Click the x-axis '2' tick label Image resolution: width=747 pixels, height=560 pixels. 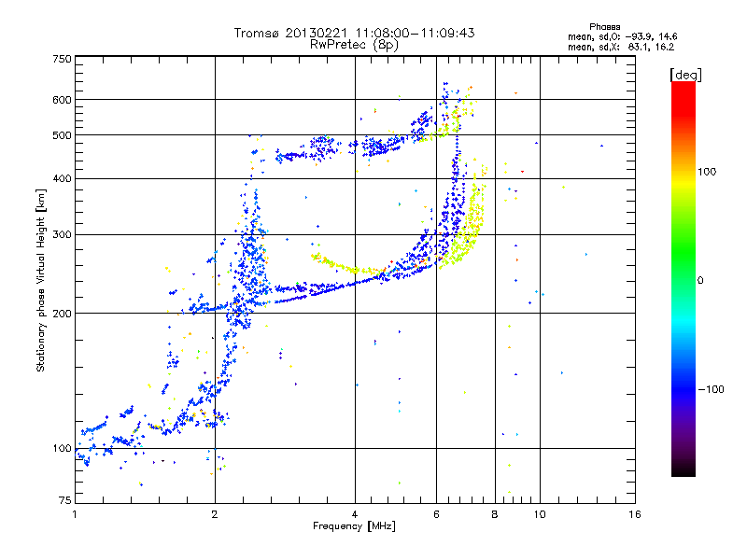pos(215,514)
